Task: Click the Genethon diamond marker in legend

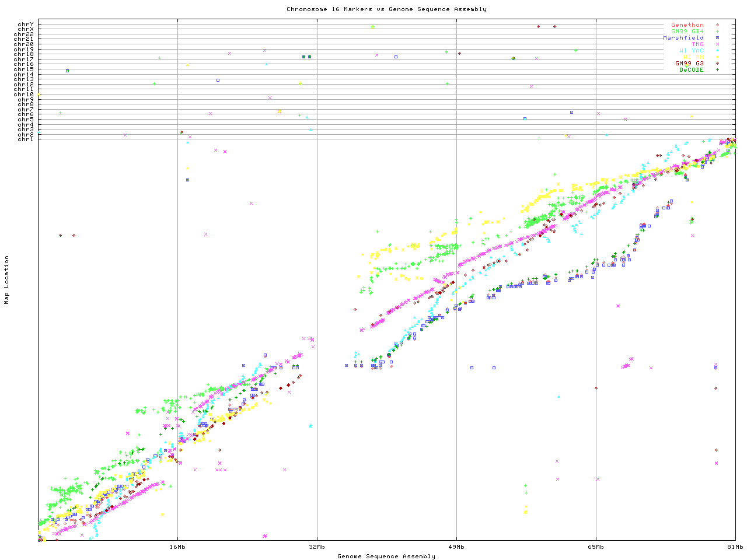Action: pyautogui.click(x=717, y=25)
